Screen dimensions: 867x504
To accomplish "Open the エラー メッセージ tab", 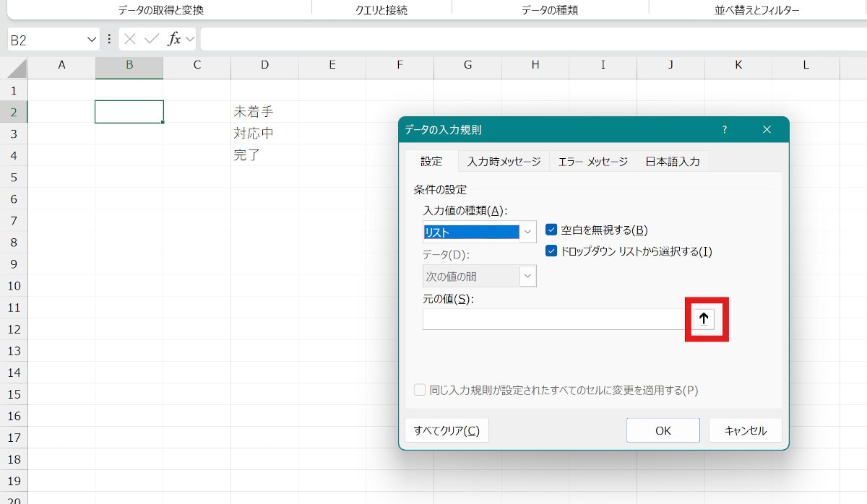I will 592,162.
